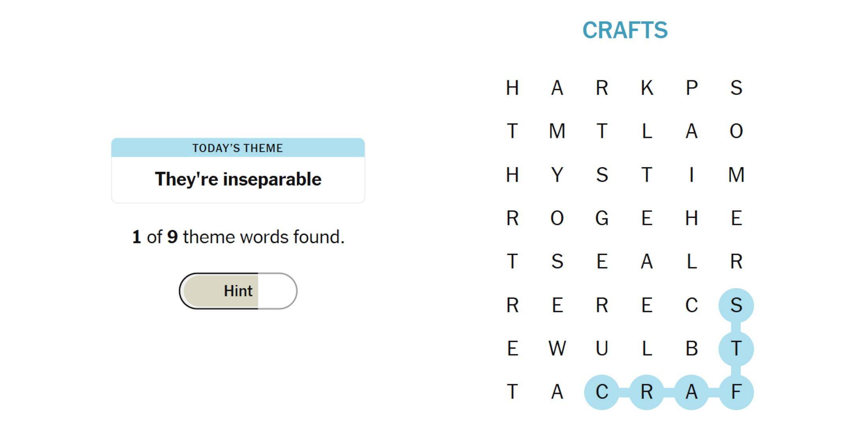Screen dimensions: 868x434
Task: Select the letter U in the grid
Action: click(602, 348)
